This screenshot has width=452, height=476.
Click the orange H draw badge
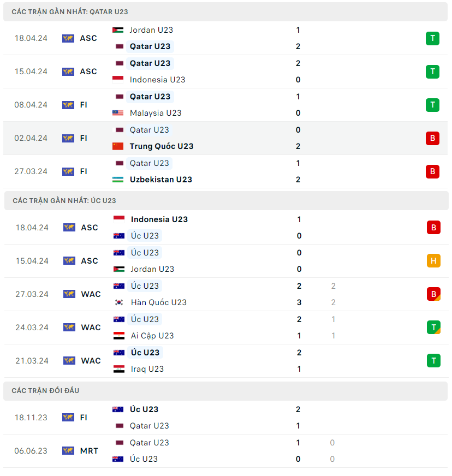click(x=433, y=261)
